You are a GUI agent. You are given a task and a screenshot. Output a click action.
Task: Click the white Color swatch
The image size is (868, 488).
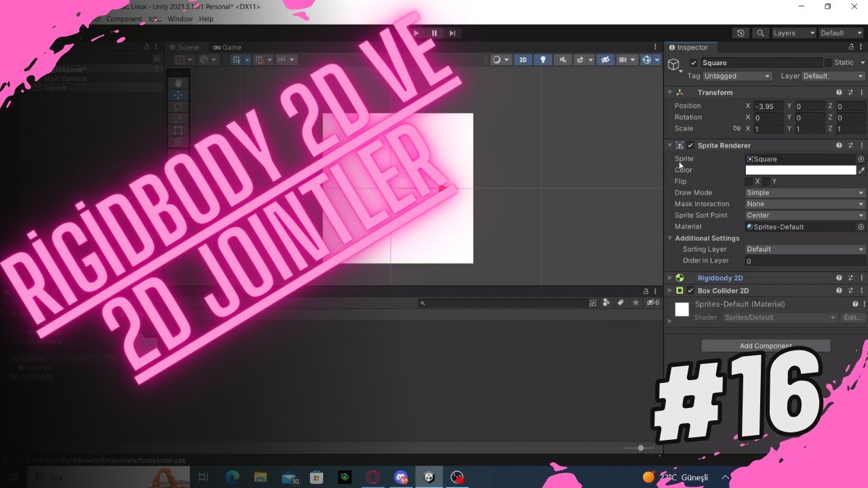801,170
